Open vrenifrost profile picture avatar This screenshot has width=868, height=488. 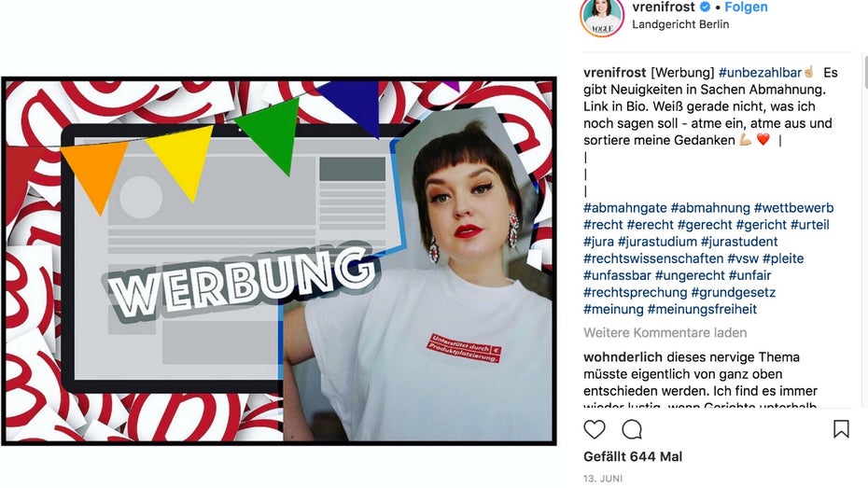pyautogui.click(x=602, y=16)
